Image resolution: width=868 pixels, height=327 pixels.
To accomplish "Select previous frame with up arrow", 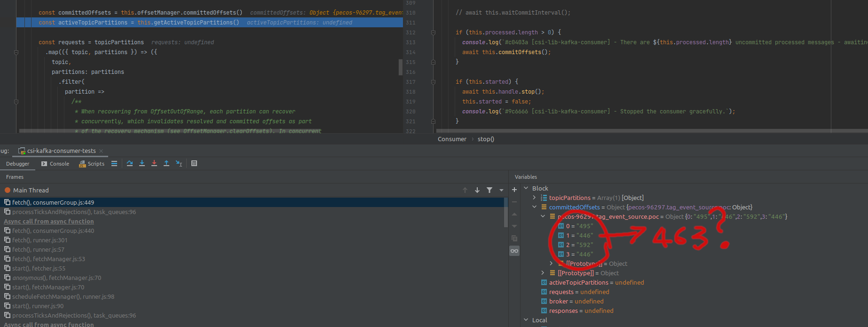I will (465, 190).
